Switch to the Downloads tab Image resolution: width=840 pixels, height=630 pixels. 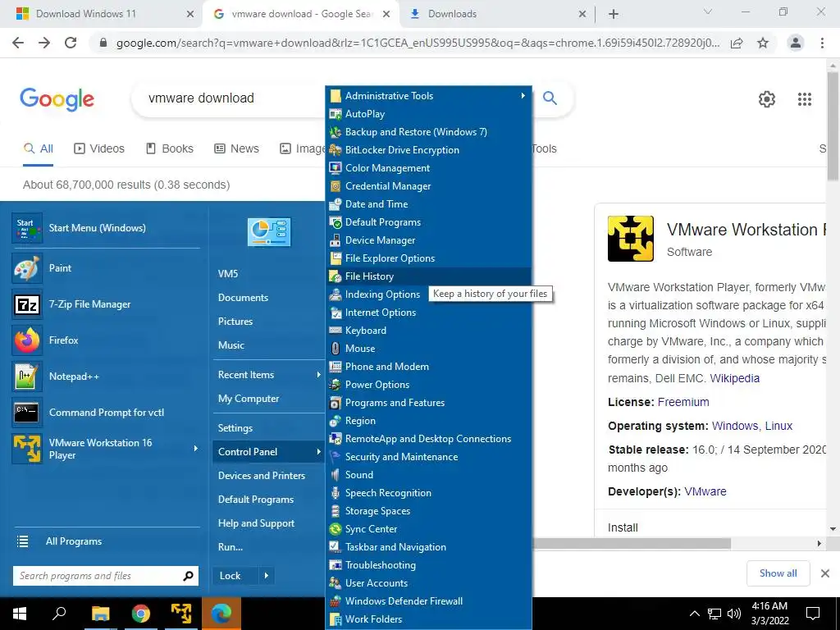(498, 14)
